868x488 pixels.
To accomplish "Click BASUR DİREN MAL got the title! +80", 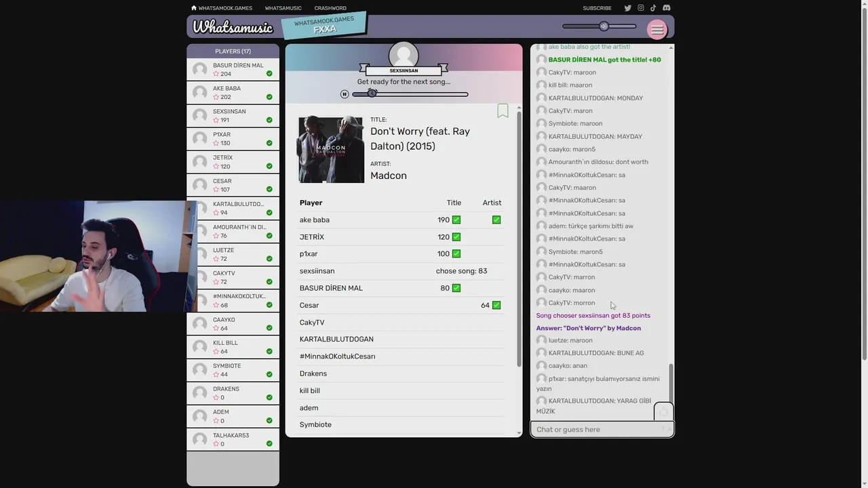I will (604, 60).
